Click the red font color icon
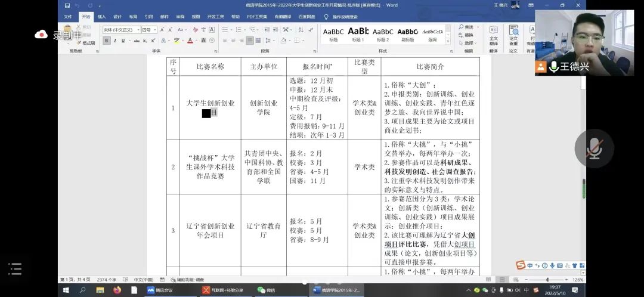Viewport: 644px width, 297px height. (190, 41)
